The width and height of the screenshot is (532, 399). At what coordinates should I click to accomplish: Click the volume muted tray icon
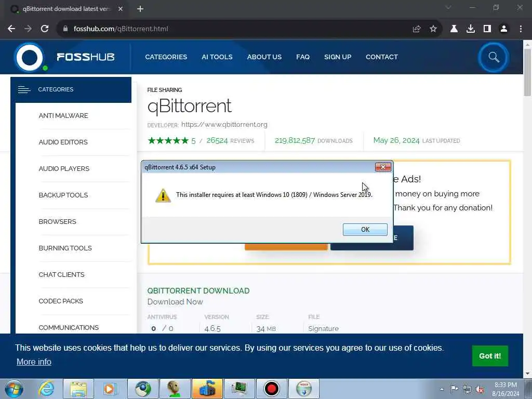[480, 389]
